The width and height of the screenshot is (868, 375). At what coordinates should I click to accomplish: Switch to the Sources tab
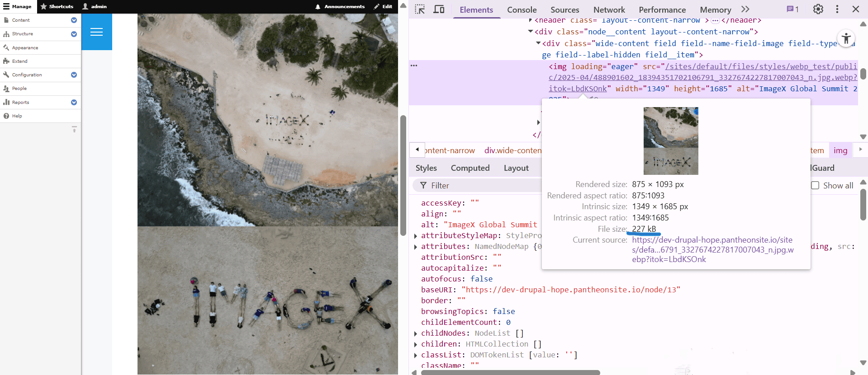(564, 9)
